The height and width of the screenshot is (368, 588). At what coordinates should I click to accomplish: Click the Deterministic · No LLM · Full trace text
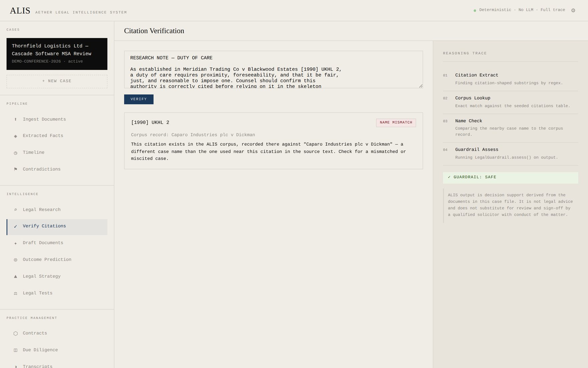coord(522,10)
